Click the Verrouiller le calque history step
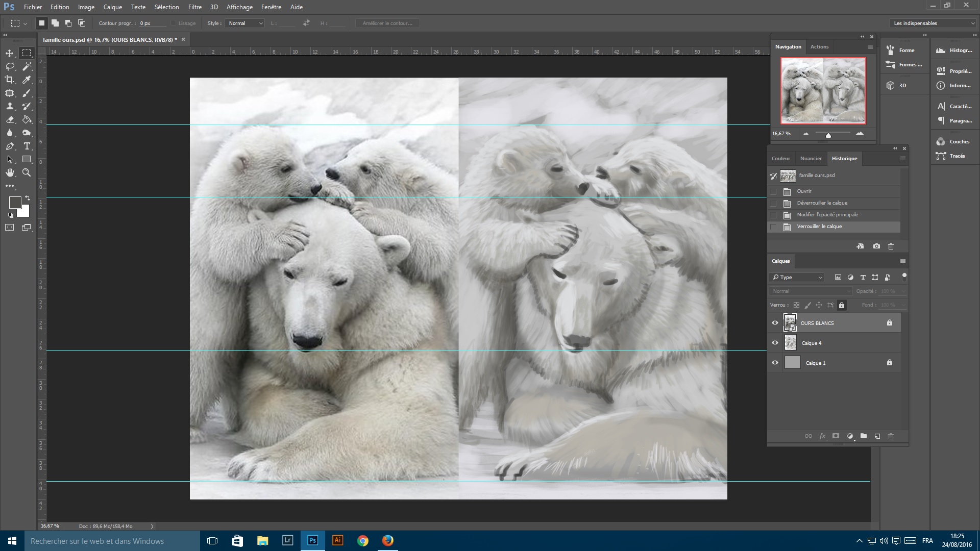Screen dimensions: 980x551 point(819,227)
